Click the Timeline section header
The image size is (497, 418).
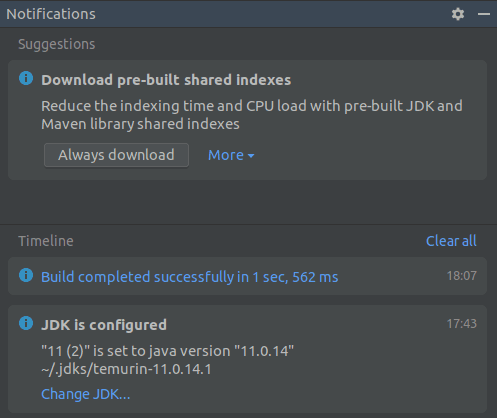[46, 241]
